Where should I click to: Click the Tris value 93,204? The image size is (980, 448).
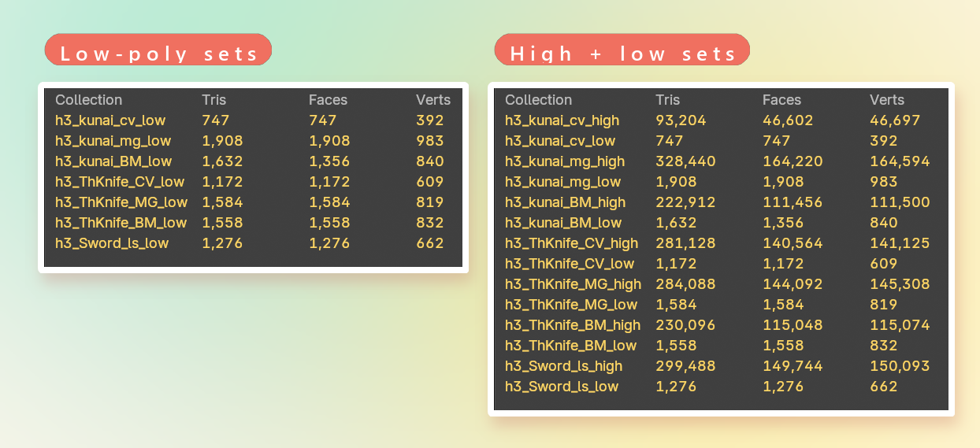click(x=681, y=120)
